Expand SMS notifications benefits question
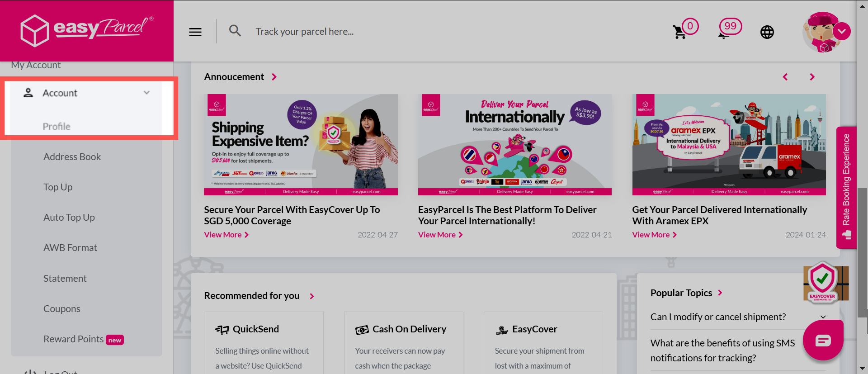The width and height of the screenshot is (868, 374). pos(722,350)
